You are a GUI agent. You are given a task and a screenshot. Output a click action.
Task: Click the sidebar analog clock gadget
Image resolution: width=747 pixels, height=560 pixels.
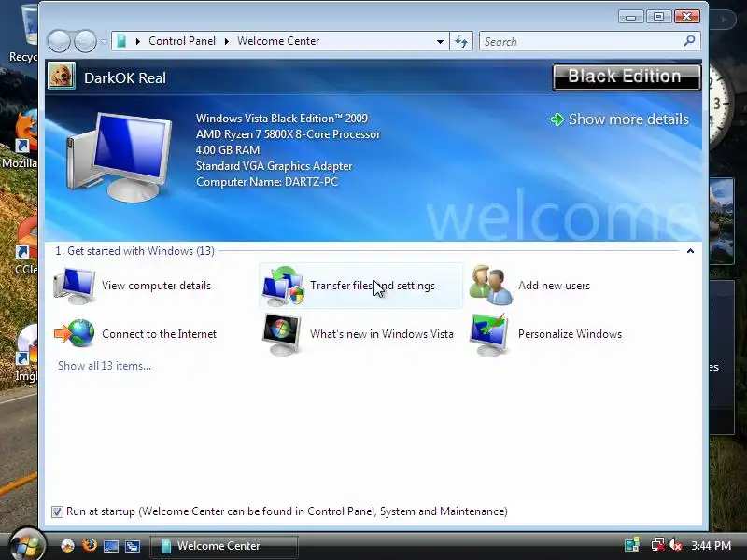click(720, 105)
